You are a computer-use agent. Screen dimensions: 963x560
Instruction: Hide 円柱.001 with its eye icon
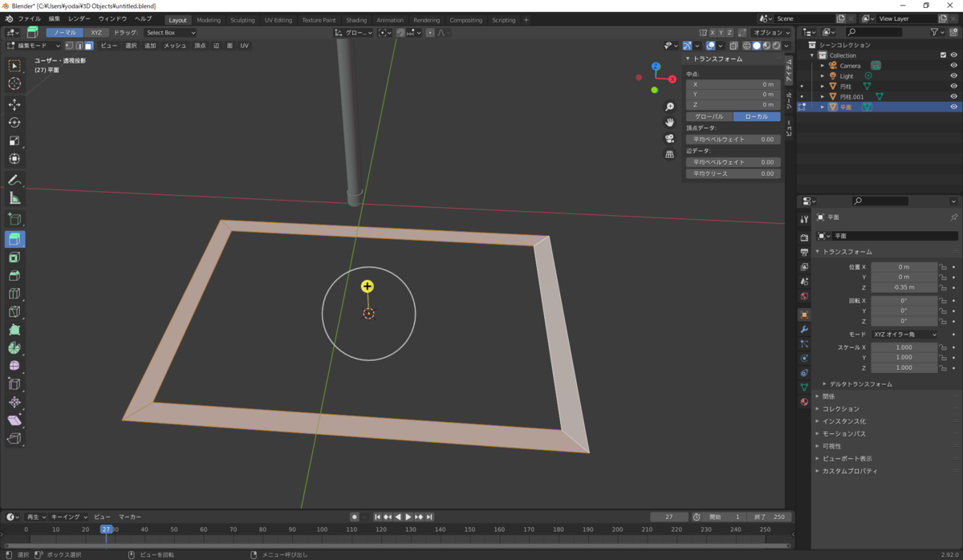coord(953,96)
